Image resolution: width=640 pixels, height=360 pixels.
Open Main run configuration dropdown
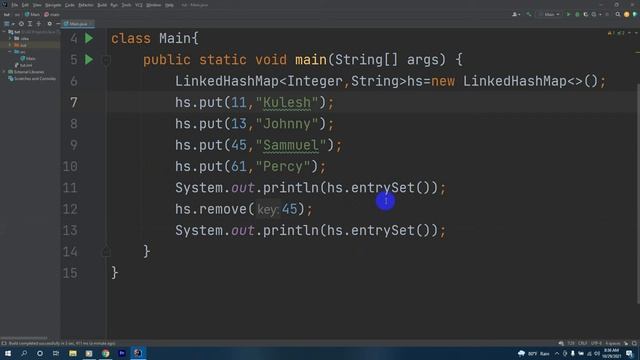tap(549, 14)
